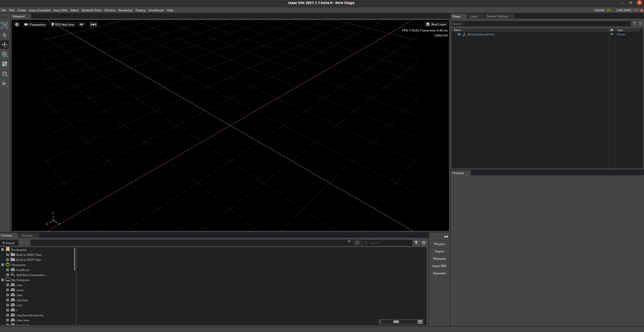Image resolution: width=644 pixels, height=332 pixels.
Task: Click the Import button in Content panel
Action: [x=9, y=243]
